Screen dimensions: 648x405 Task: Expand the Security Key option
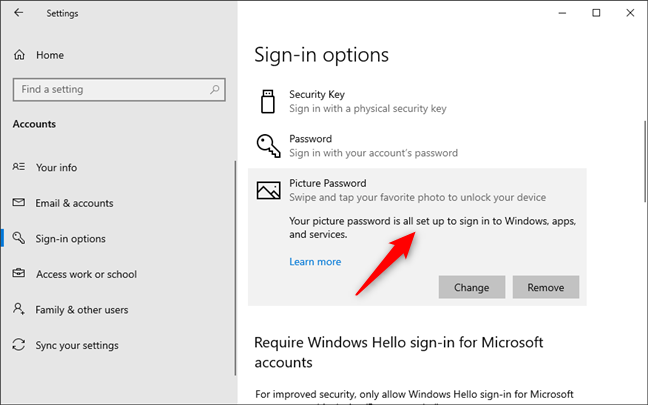coord(417,101)
